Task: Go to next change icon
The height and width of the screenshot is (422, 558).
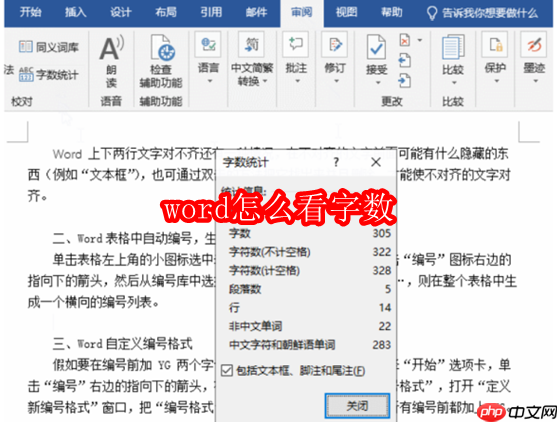Action: pyautogui.click(x=405, y=80)
